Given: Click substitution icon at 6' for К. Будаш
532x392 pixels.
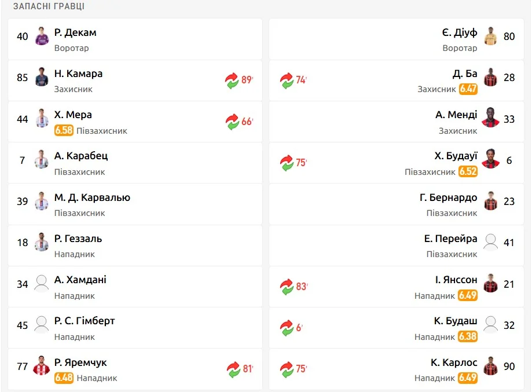Looking at the screenshot, I should [x=287, y=328].
